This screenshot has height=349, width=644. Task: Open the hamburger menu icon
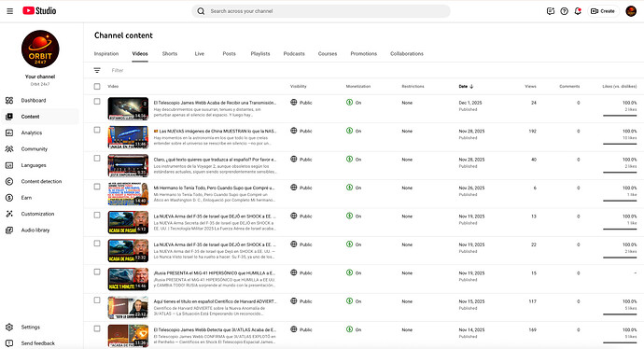[x=10, y=11]
